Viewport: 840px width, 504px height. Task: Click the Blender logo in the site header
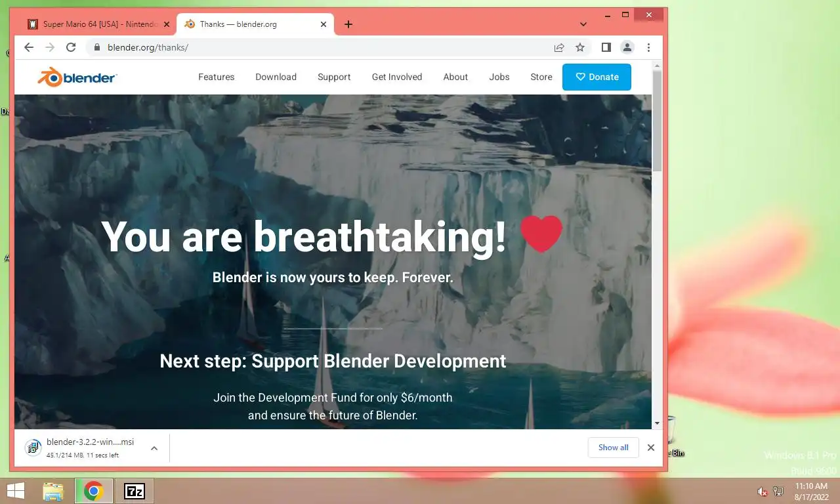[77, 77]
